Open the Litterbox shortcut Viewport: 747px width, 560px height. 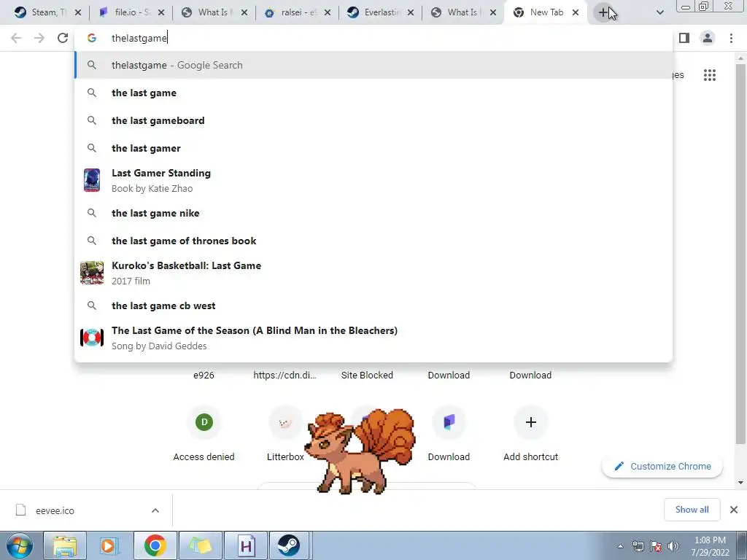coord(285,422)
